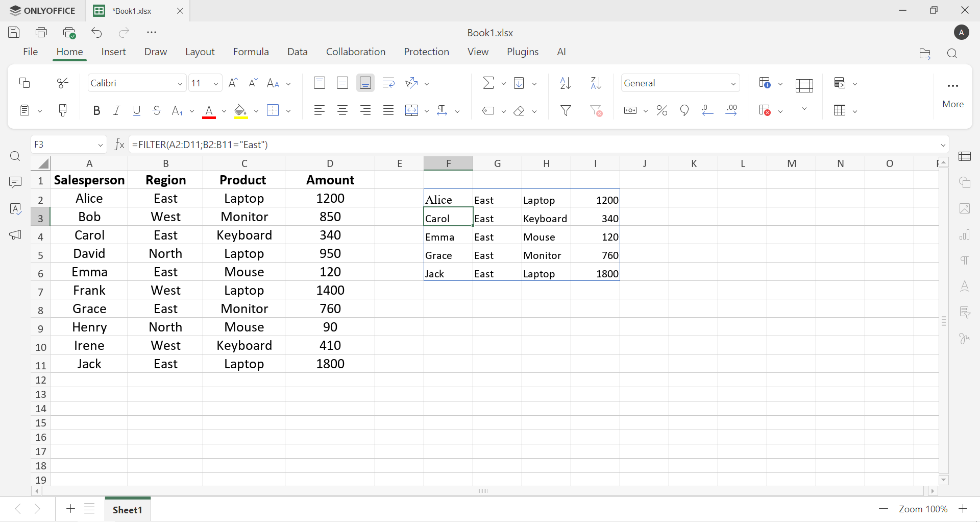
Task: Toggle Bold formatting
Action: (96, 111)
